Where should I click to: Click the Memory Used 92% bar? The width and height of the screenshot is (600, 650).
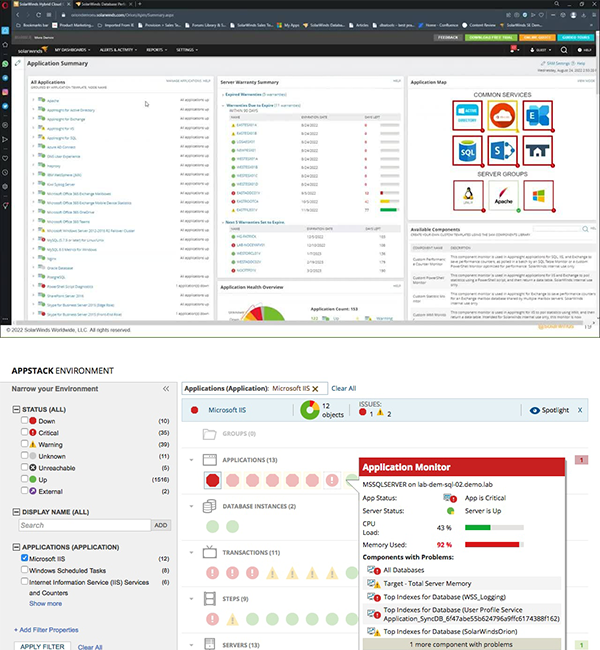[x=494, y=545]
